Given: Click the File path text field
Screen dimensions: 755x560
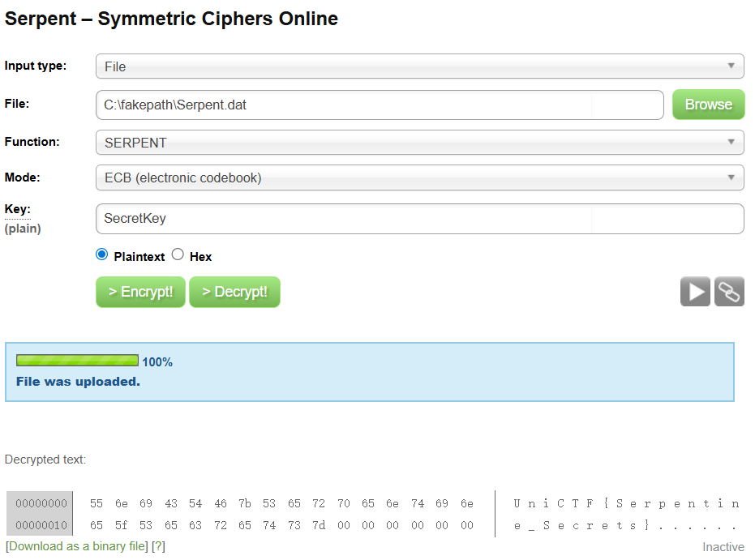Looking at the screenshot, I should (379, 105).
